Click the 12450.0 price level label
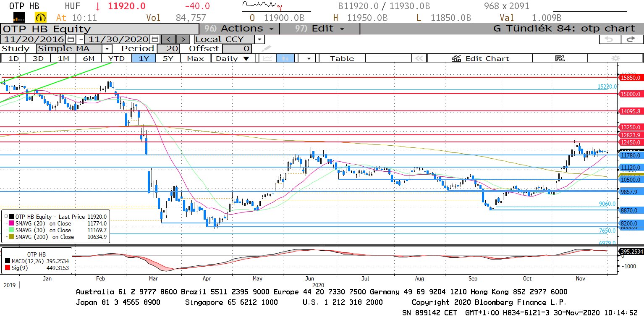Screen dimensions: 644x325 tap(631, 142)
